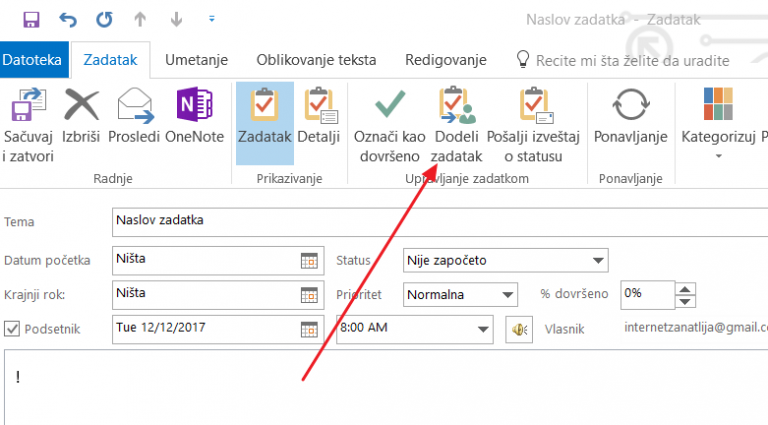Screen dimensions: 768x425
Task: Open the Kategorizuj color categories menu
Action: 719,123
